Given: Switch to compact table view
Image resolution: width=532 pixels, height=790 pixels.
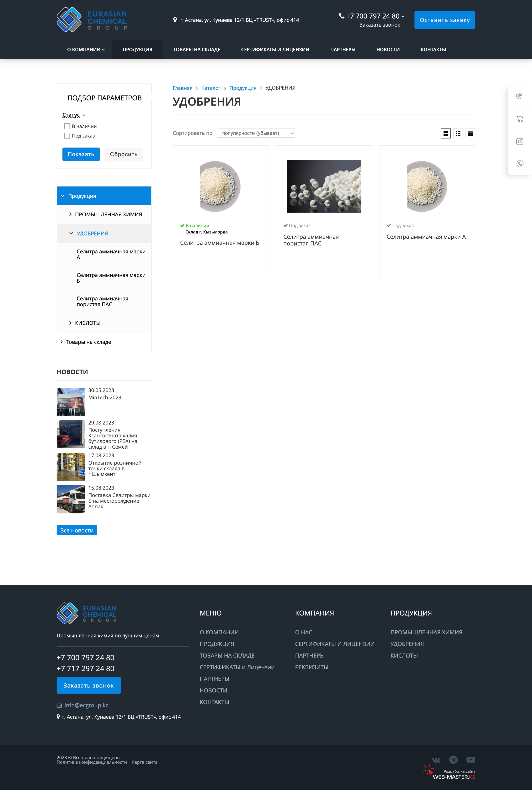Looking at the screenshot, I should (470, 133).
